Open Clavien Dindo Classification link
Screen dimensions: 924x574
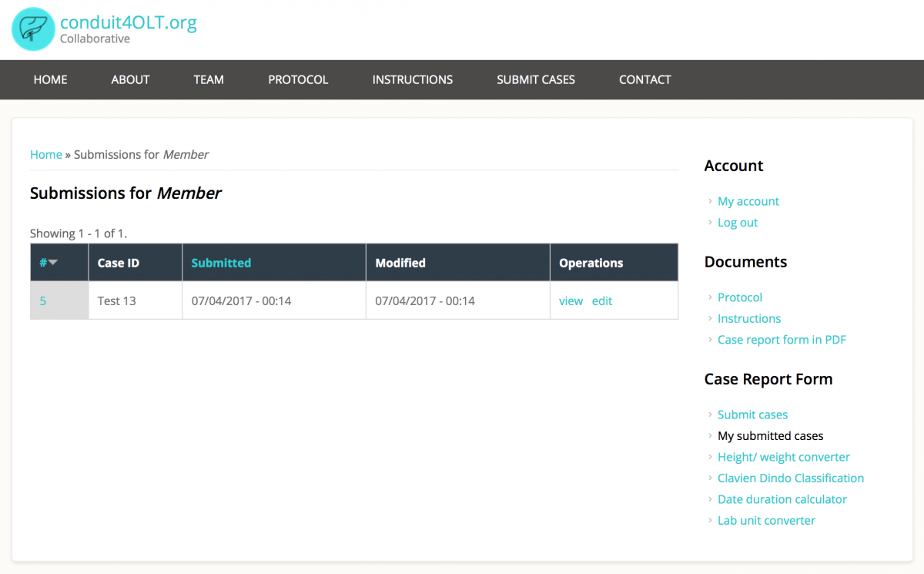coord(790,478)
